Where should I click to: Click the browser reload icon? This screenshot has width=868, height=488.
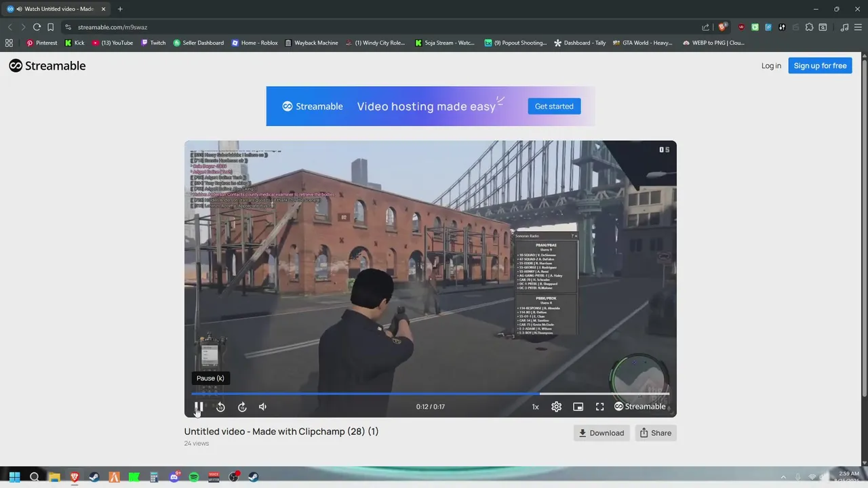coord(37,27)
